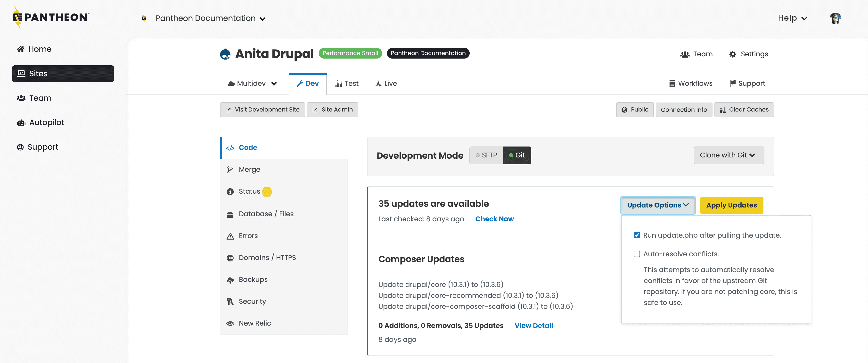Viewport: 868px width, 363px height.
Task: View the Errors panel
Action: [x=248, y=235]
